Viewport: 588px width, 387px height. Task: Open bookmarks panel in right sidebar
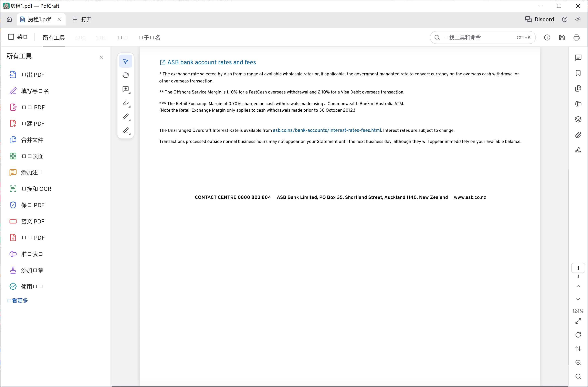coord(578,73)
